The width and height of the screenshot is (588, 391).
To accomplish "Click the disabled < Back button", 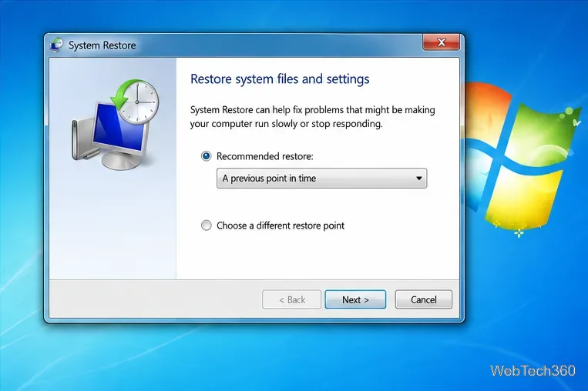I will pos(291,299).
